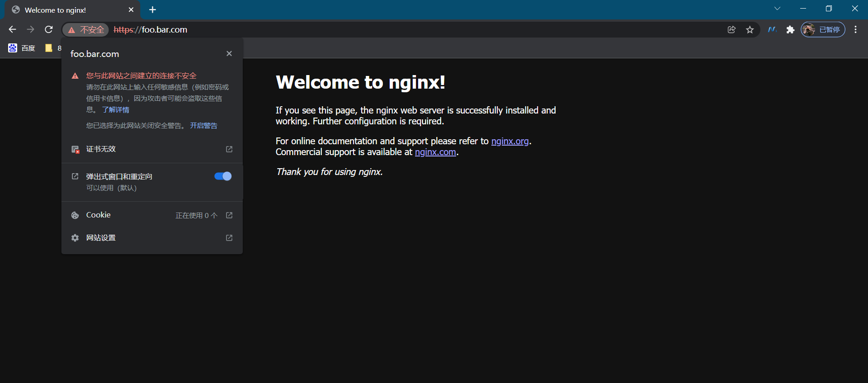Open the new tab plus button
The height and width of the screenshot is (383, 868).
pyautogui.click(x=152, y=9)
